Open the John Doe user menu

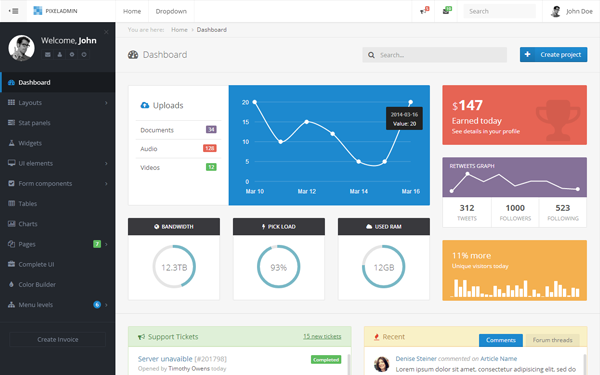point(571,11)
